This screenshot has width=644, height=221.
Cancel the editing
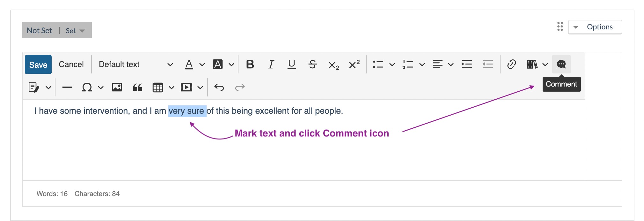pyautogui.click(x=71, y=64)
